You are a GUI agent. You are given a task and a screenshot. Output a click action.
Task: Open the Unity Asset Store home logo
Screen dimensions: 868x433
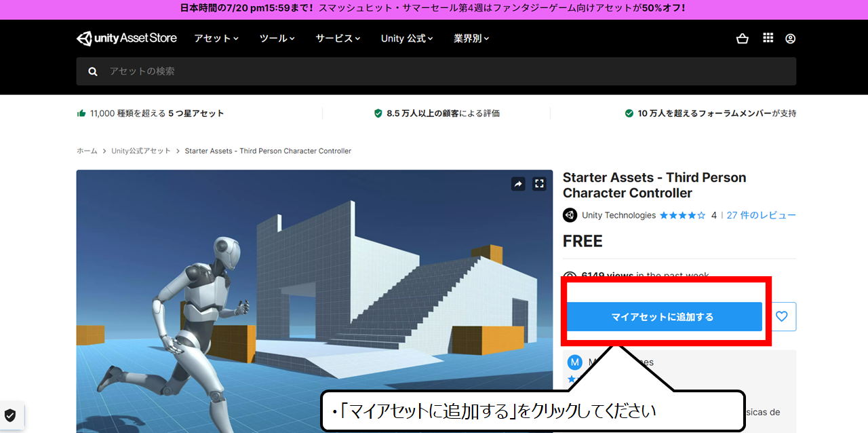click(x=127, y=38)
